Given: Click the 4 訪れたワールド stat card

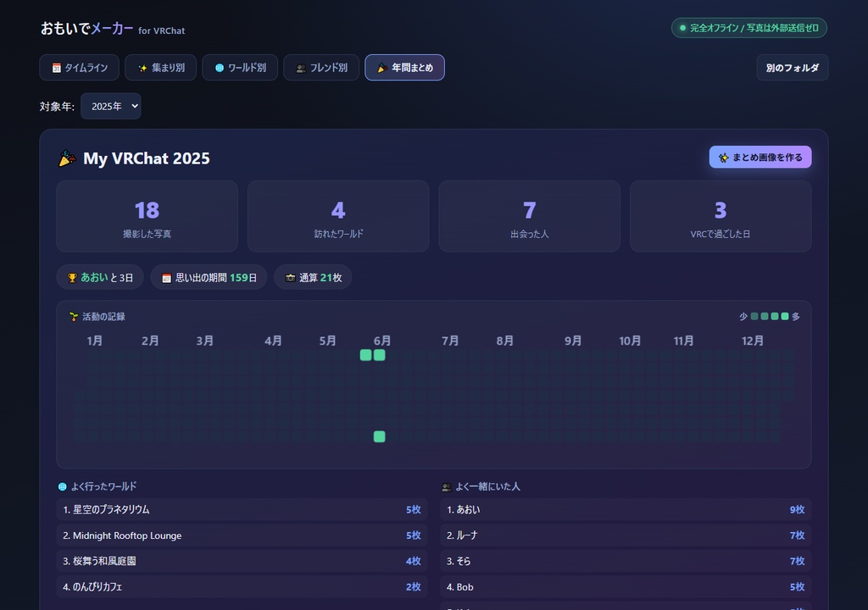Looking at the screenshot, I should tap(338, 216).
